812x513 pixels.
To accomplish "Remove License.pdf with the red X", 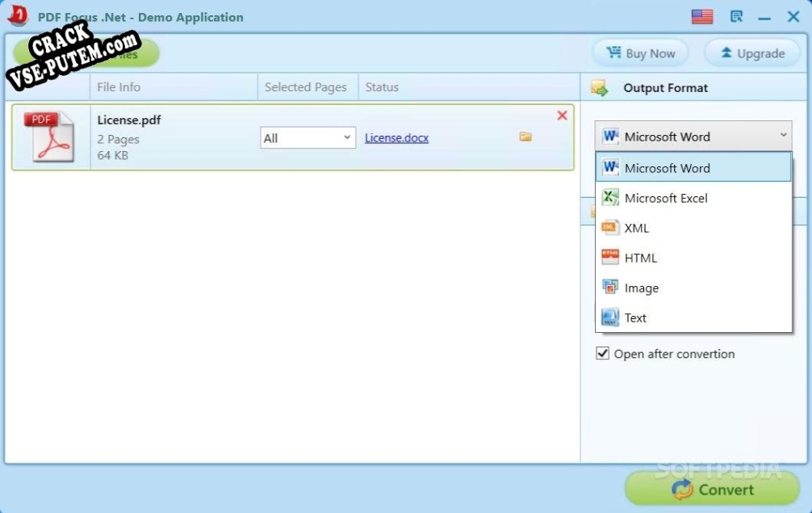I will [562, 116].
